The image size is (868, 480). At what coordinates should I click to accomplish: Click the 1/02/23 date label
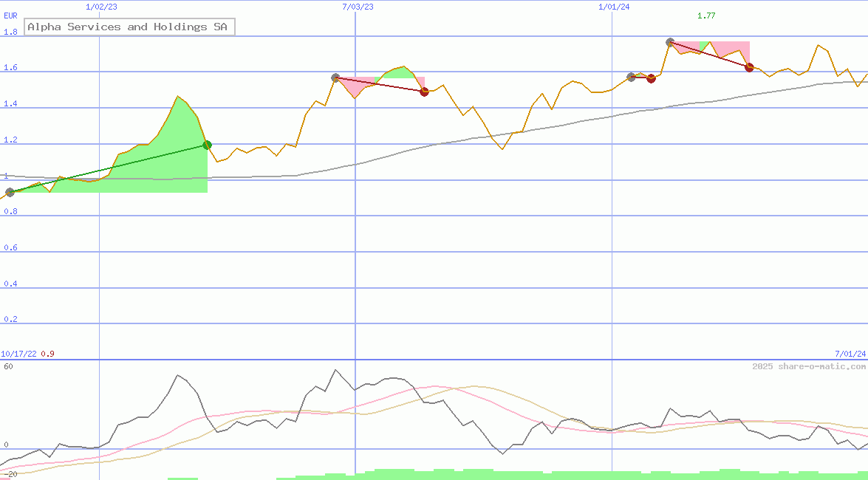[x=101, y=7]
